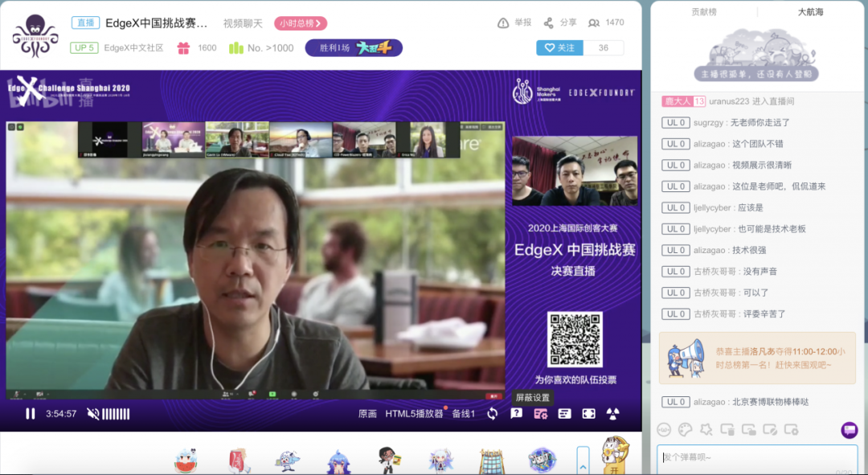Send the character holding sign gift

pos(389,461)
